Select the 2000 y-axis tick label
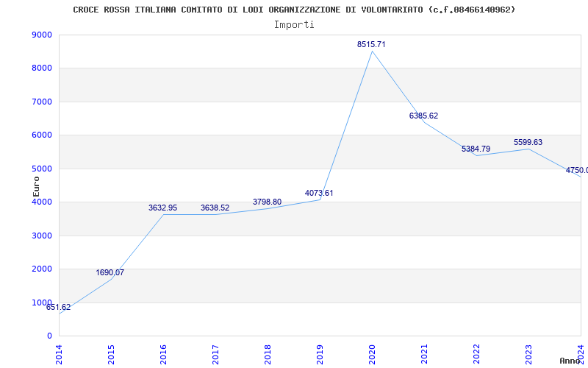The image size is (588, 368). tap(42, 269)
